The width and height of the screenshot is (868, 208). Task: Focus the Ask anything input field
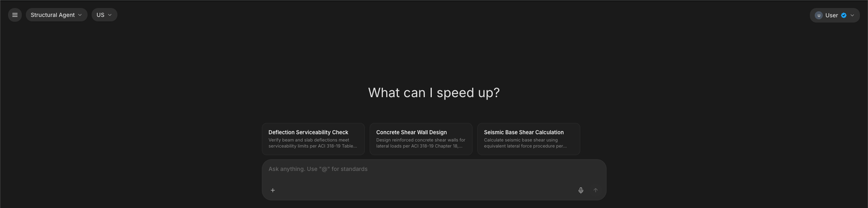(x=434, y=169)
